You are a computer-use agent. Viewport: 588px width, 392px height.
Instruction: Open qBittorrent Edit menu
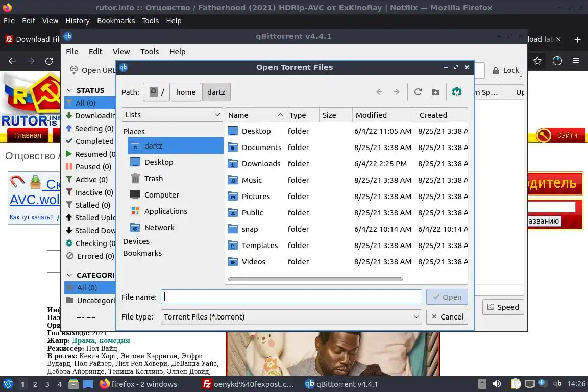coord(95,52)
